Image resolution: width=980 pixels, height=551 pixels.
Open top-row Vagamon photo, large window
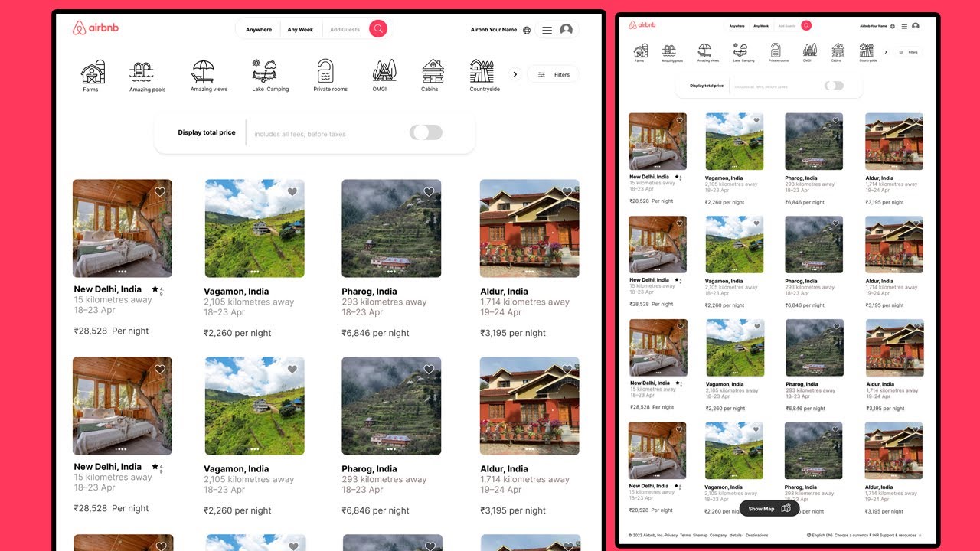tap(254, 228)
